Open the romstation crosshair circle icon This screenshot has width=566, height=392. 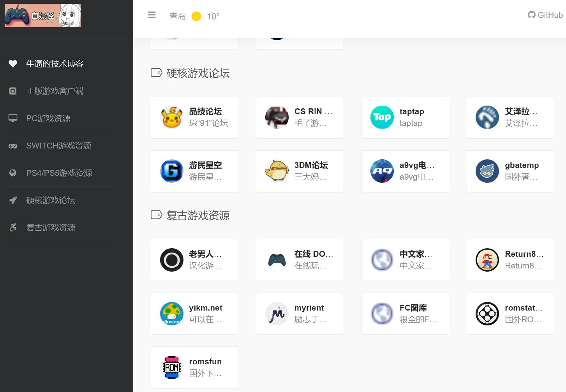pos(487,314)
